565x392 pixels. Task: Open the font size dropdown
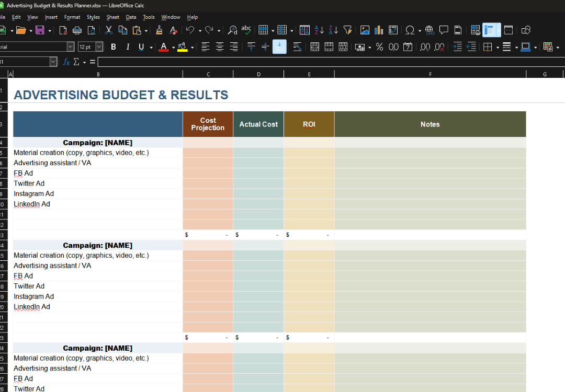pos(99,47)
